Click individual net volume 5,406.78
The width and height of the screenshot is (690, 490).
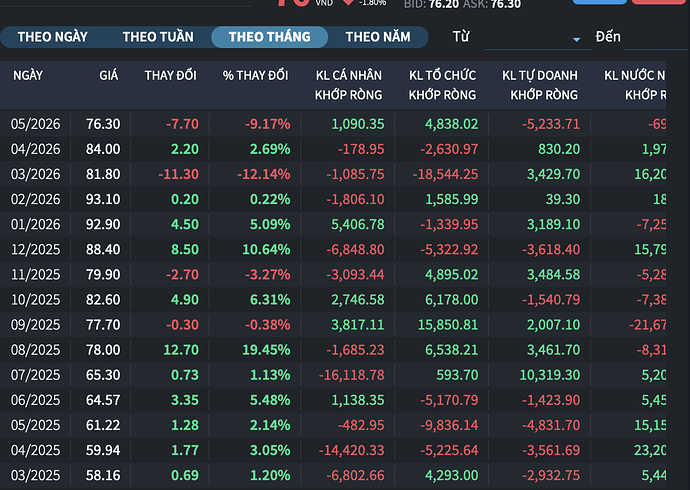point(358,224)
